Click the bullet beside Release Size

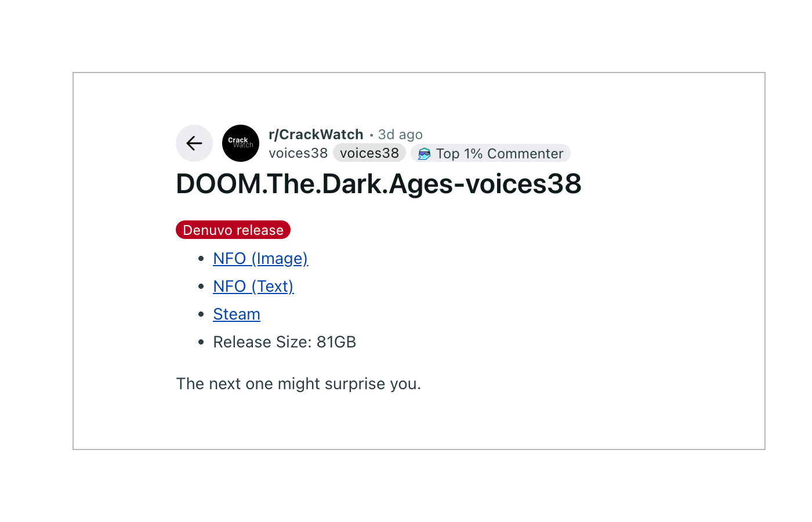pyautogui.click(x=201, y=342)
